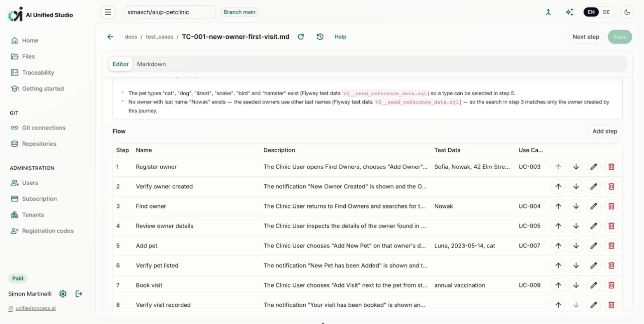Open the Help link
The width and height of the screenshot is (644, 324).
point(340,37)
